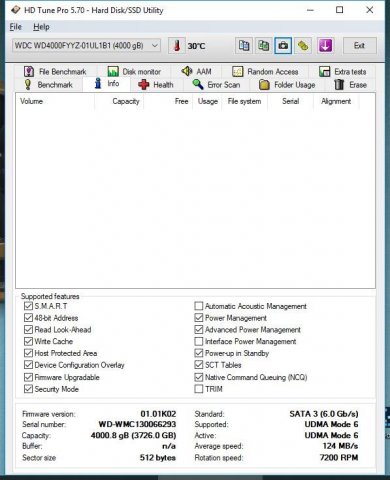Viewport: 390px width, 480px height.
Task: Select serial number WD-WMC130066293
Action: coord(137,424)
